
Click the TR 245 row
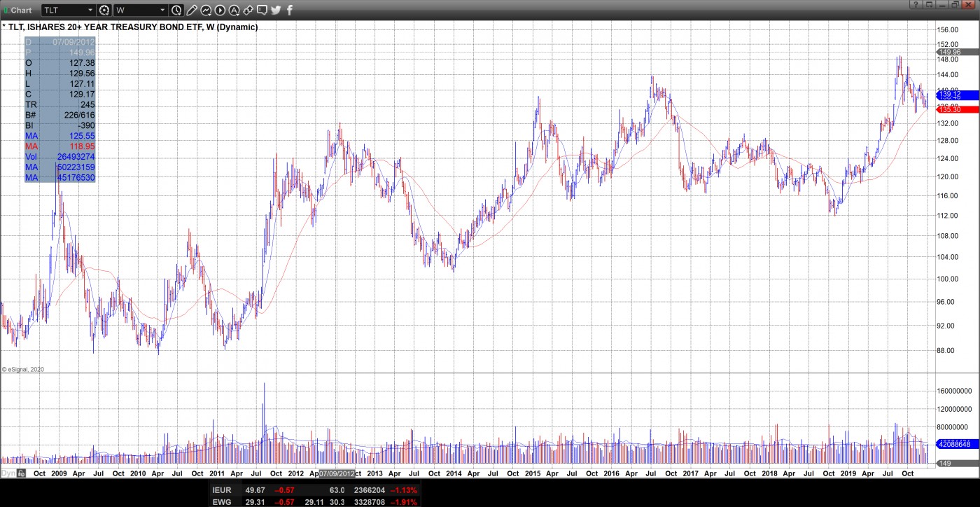60,104
